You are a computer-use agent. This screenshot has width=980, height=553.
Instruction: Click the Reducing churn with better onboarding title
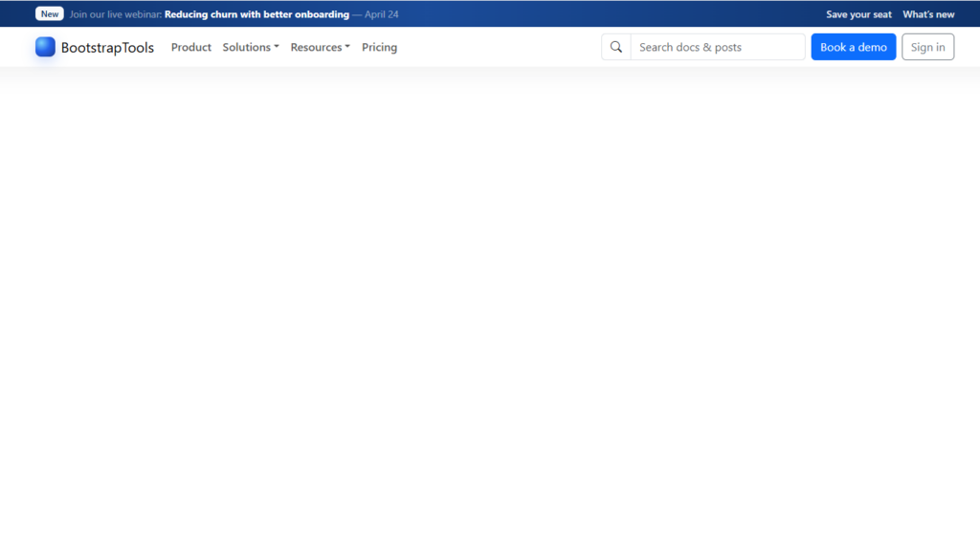pyautogui.click(x=256, y=14)
